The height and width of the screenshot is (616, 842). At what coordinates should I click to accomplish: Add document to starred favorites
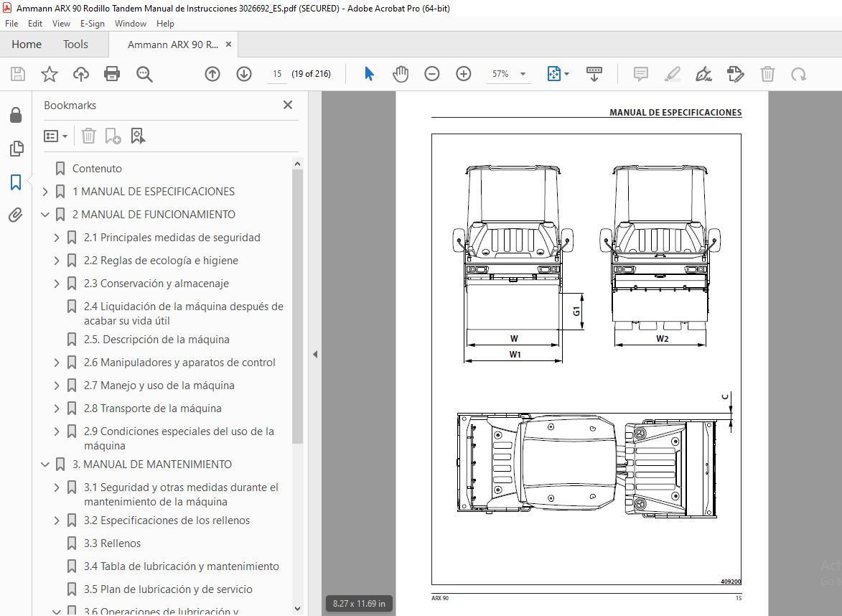click(50, 74)
